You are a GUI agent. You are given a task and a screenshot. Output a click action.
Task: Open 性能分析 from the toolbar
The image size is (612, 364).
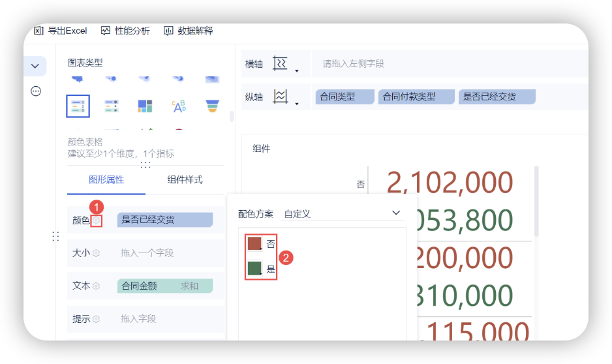click(x=125, y=31)
